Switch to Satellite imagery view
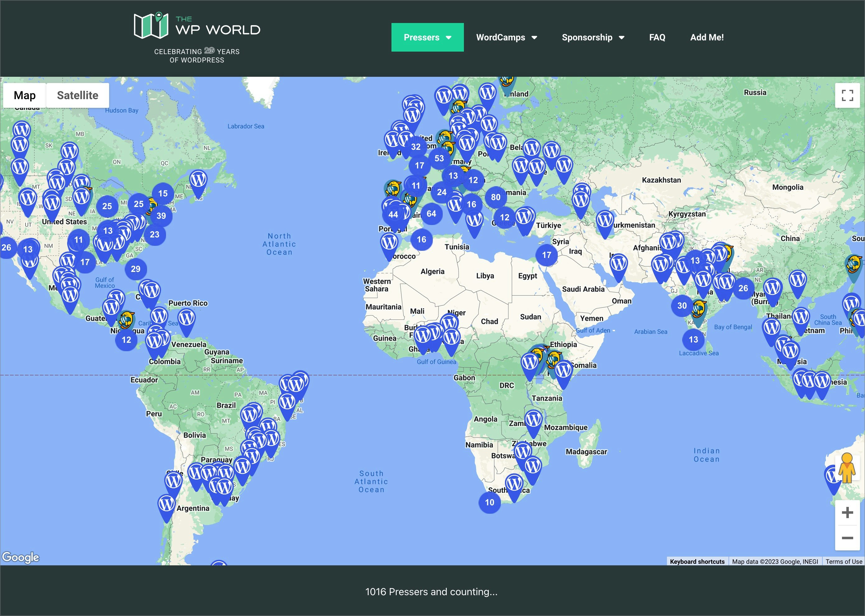This screenshot has width=865, height=616. coord(77,95)
